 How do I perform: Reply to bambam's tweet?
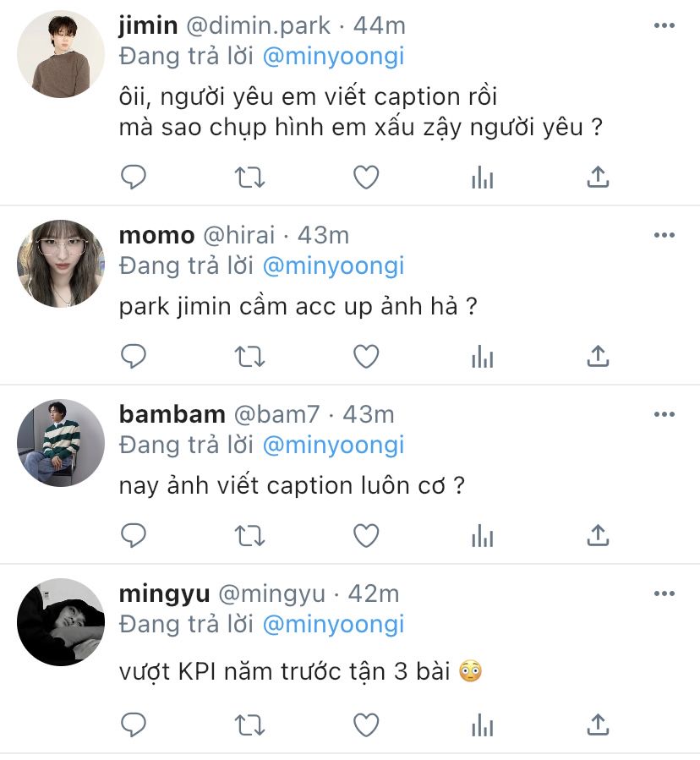pyautogui.click(x=134, y=536)
